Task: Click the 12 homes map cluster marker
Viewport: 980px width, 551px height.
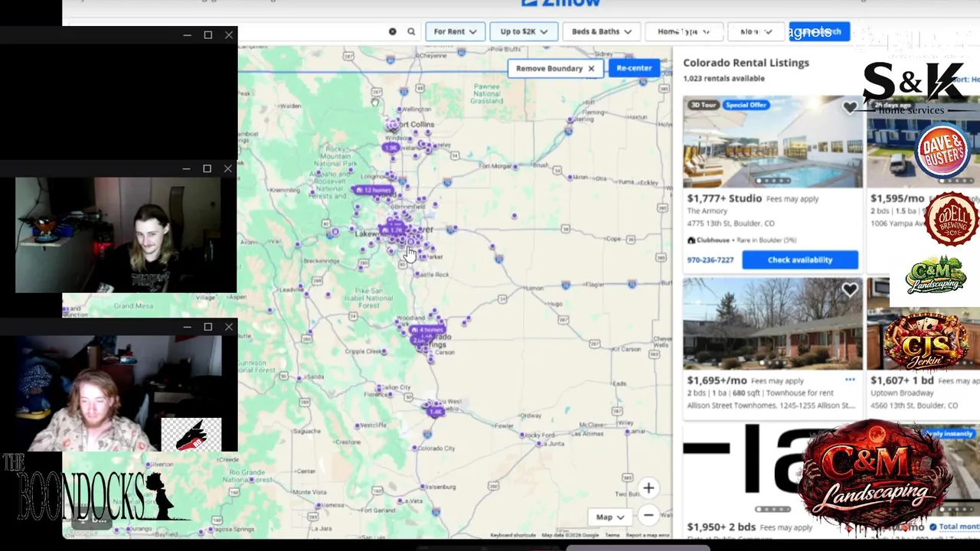Action: click(374, 190)
